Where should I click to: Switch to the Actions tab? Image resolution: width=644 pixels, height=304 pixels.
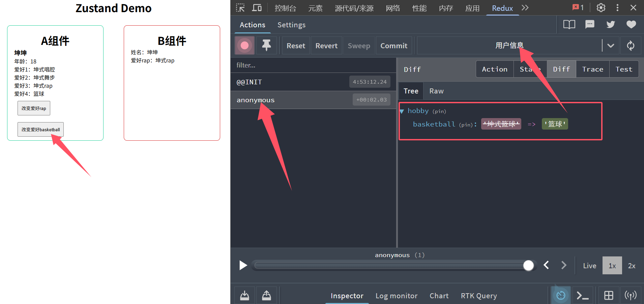tap(253, 25)
